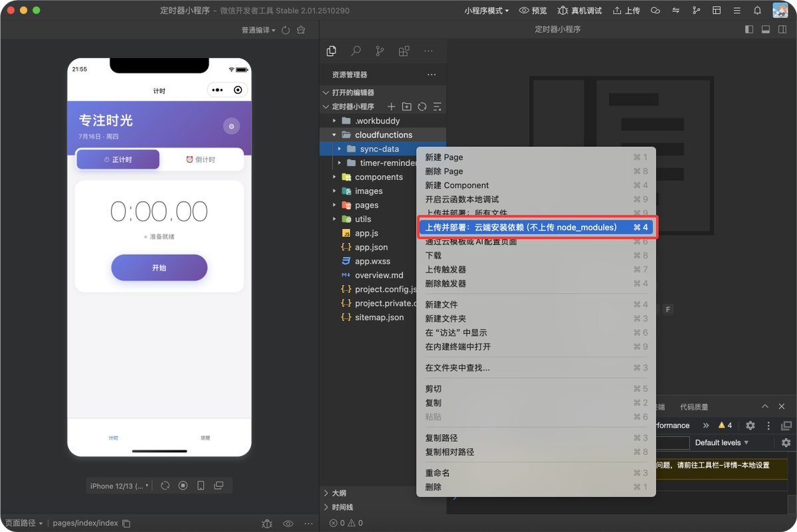Image resolution: width=797 pixels, height=532 pixels.
Task: Toggle the left sidebar layout icon
Action: [x=749, y=29]
